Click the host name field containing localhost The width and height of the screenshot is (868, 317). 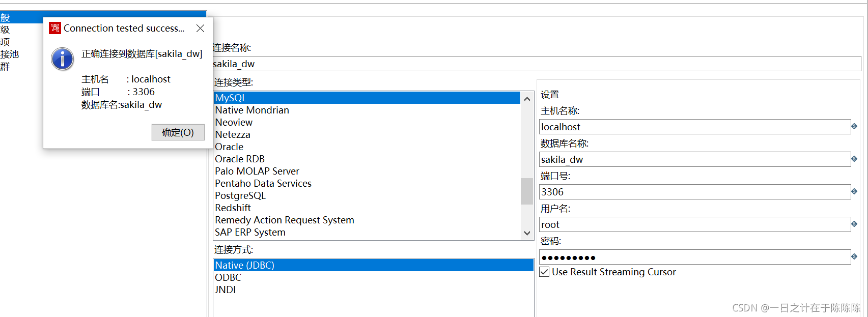(x=695, y=127)
